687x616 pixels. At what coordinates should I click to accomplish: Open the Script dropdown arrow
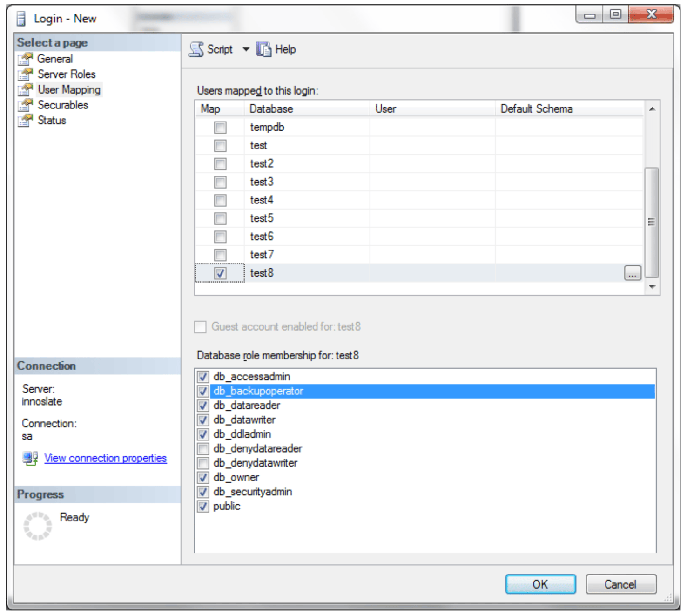point(246,49)
